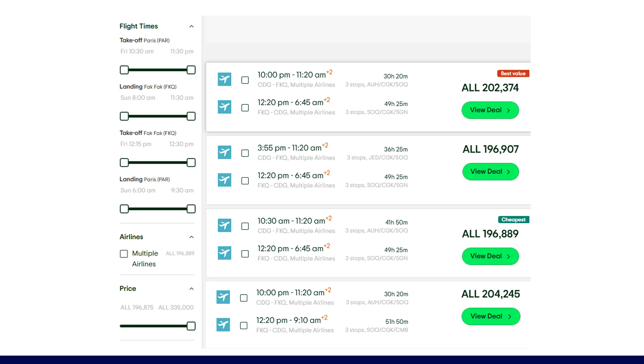
Task: Click the 3 stops, SOQ/CGK/CMB text
Action: pos(376,330)
